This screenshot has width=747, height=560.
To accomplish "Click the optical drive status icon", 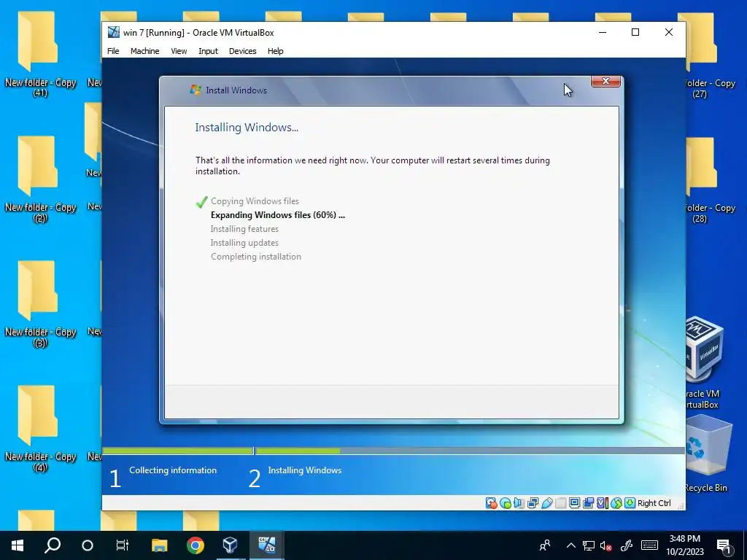I will point(505,503).
